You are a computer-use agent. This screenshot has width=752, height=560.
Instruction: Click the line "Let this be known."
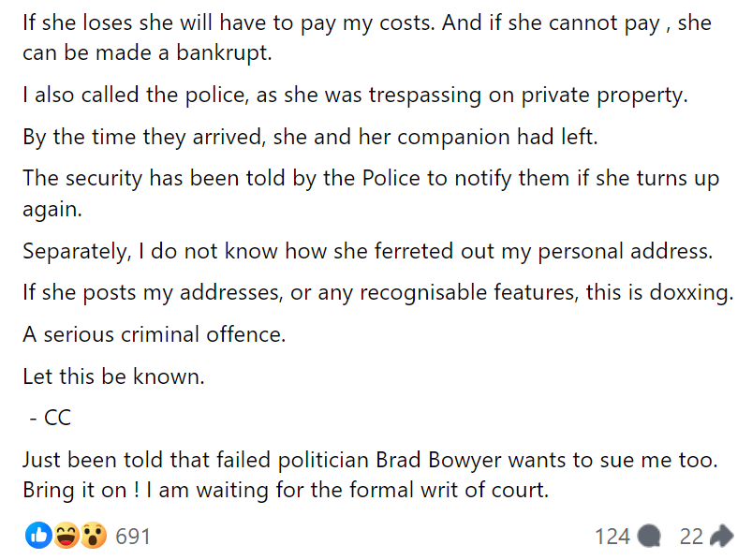tap(113, 377)
